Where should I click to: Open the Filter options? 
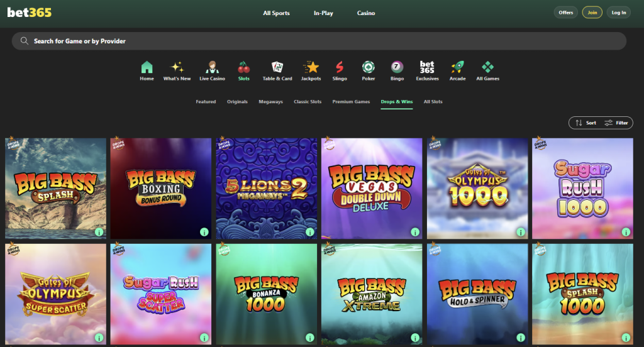(616, 123)
